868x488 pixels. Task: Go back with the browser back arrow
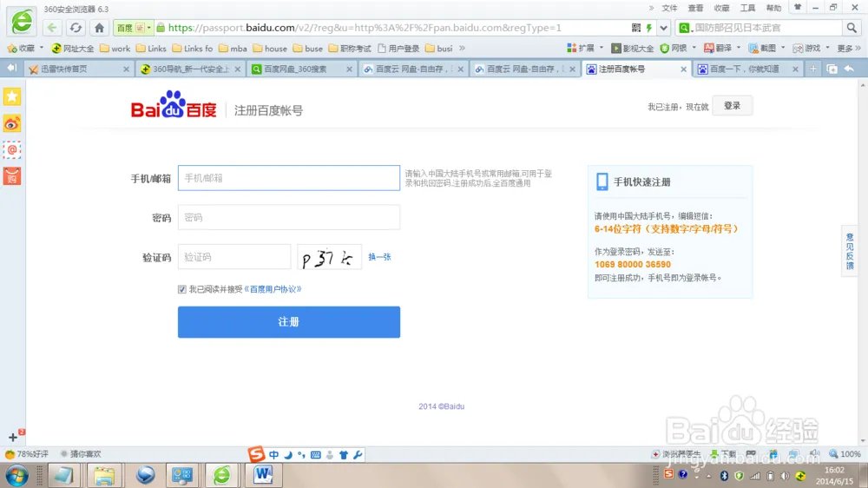(x=51, y=28)
